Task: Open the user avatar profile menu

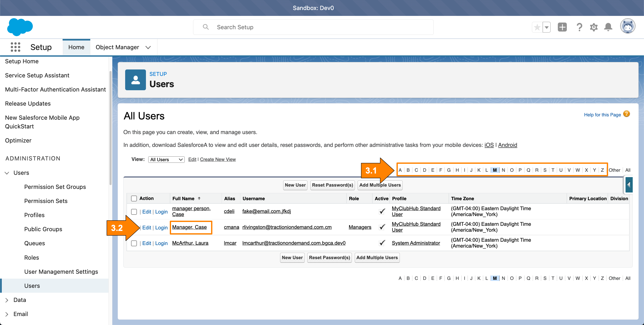Action: (628, 26)
